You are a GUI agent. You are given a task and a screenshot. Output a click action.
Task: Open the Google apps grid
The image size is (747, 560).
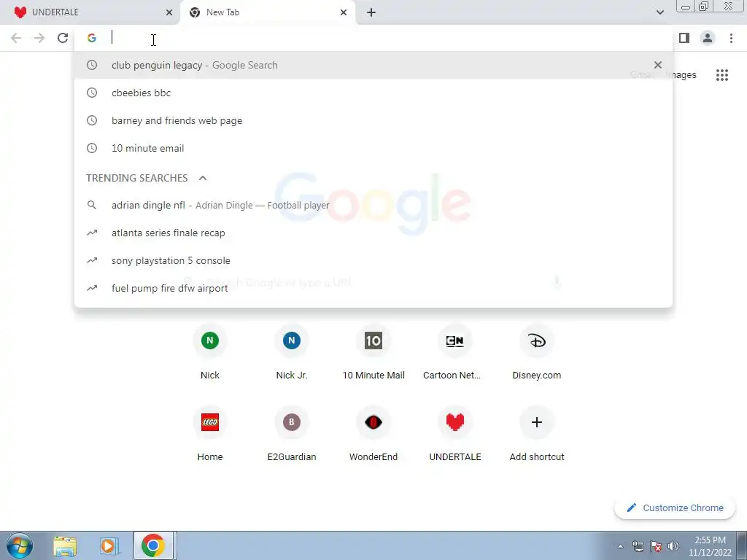tap(722, 75)
